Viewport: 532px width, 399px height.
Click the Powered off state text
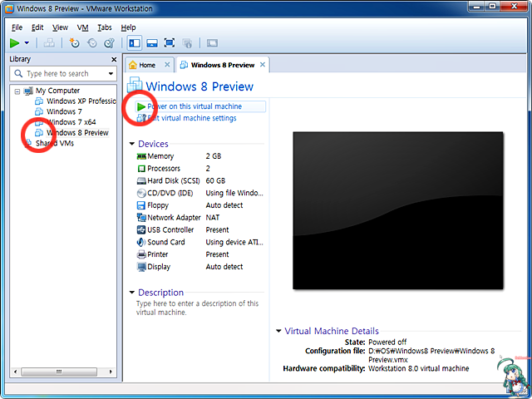(387, 342)
